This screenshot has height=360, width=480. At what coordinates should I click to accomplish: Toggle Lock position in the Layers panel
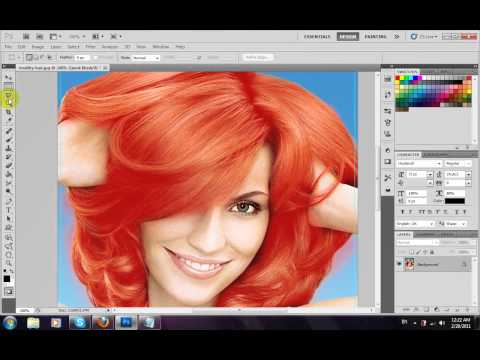tap(425, 252)
